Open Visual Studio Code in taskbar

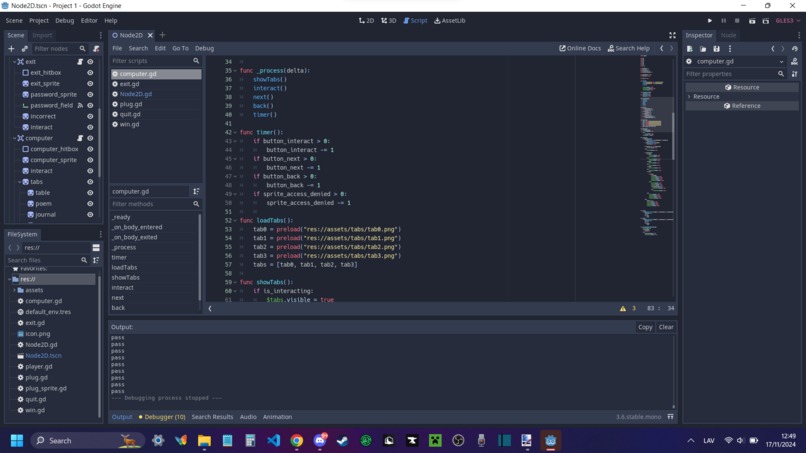[x=273, y=441]
